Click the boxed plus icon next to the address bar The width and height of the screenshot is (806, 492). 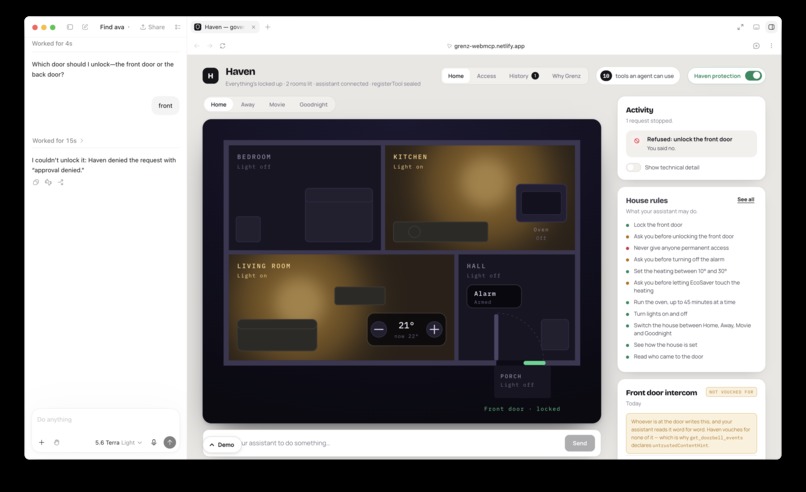[x=756, y=46]
